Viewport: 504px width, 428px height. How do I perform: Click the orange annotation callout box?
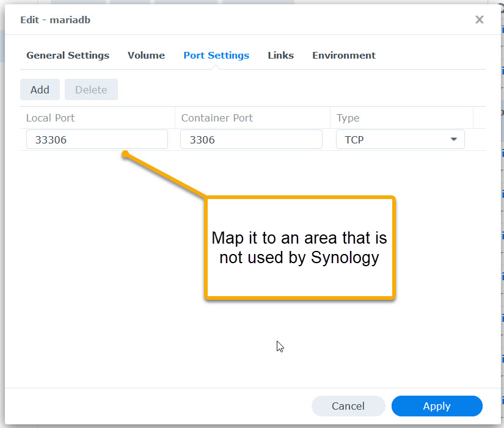299,248
